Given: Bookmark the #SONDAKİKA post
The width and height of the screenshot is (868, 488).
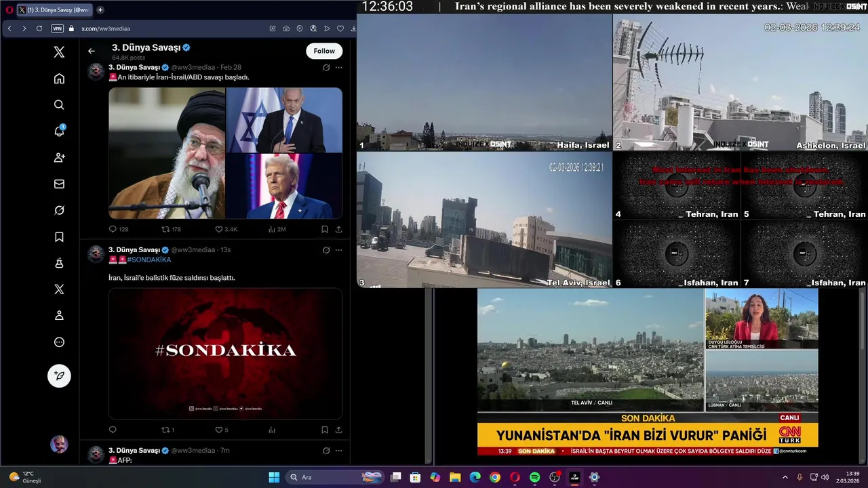Looking at the screenshot, I should 325,430.
